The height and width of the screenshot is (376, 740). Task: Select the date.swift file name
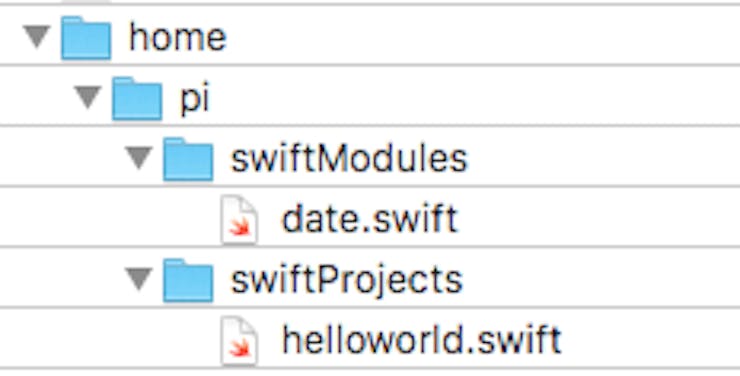coord(370,219)
